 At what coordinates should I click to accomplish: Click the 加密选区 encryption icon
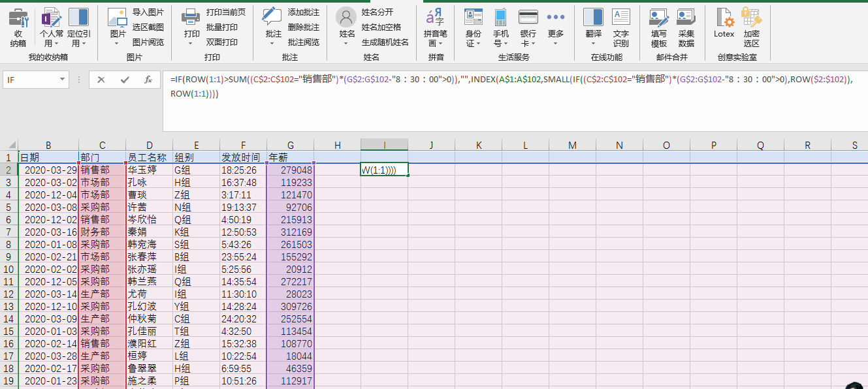(x=752, y=18)
